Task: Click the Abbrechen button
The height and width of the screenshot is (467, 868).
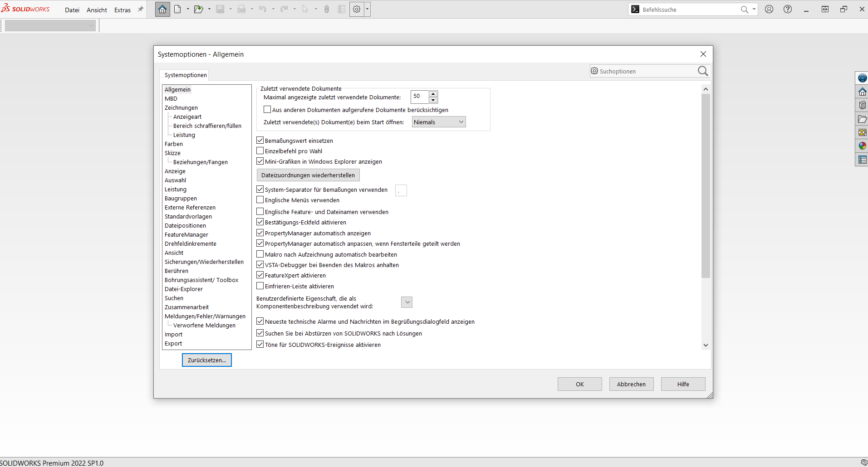Action: click(631, 384)
